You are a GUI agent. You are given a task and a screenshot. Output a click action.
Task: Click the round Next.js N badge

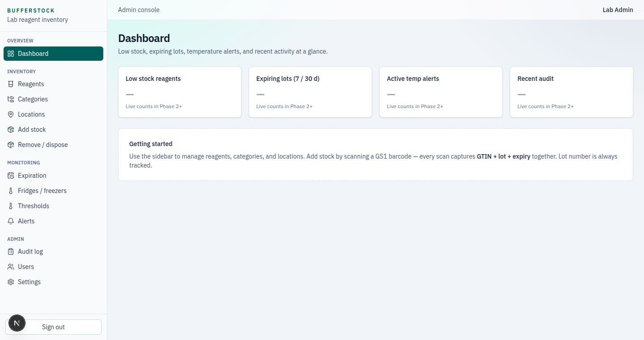(x=17, y=323)
